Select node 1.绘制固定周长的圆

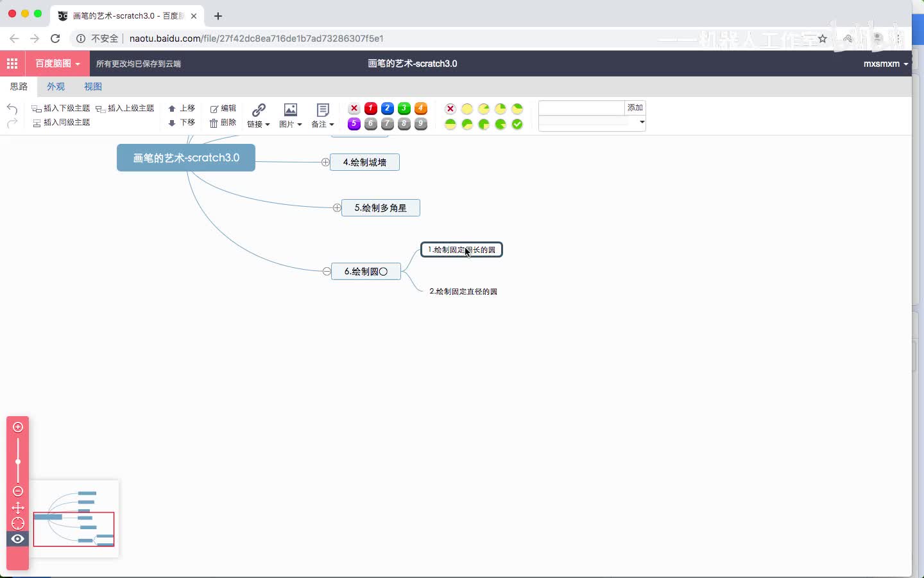[x=461, y=250]
